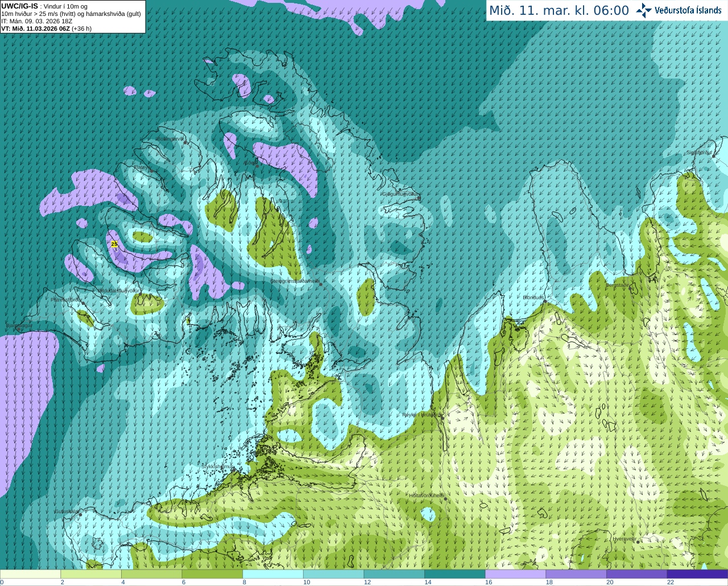Click the UWC/IG-IS model title
Image resolution: width=728 pixels, height=586 pixels.
[20, 6]
